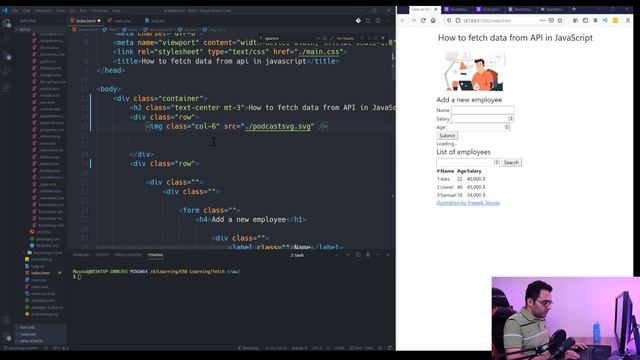Screen dimensions: 640x360
Task: Click the Age field spinner arrows
Action: [x=507, y=127]
